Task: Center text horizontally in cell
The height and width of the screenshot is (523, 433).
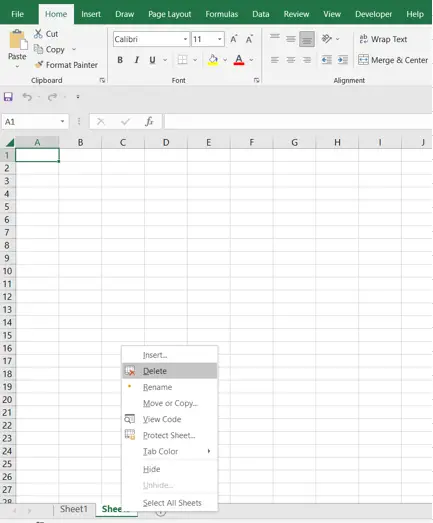Action: tap(291, 60)
